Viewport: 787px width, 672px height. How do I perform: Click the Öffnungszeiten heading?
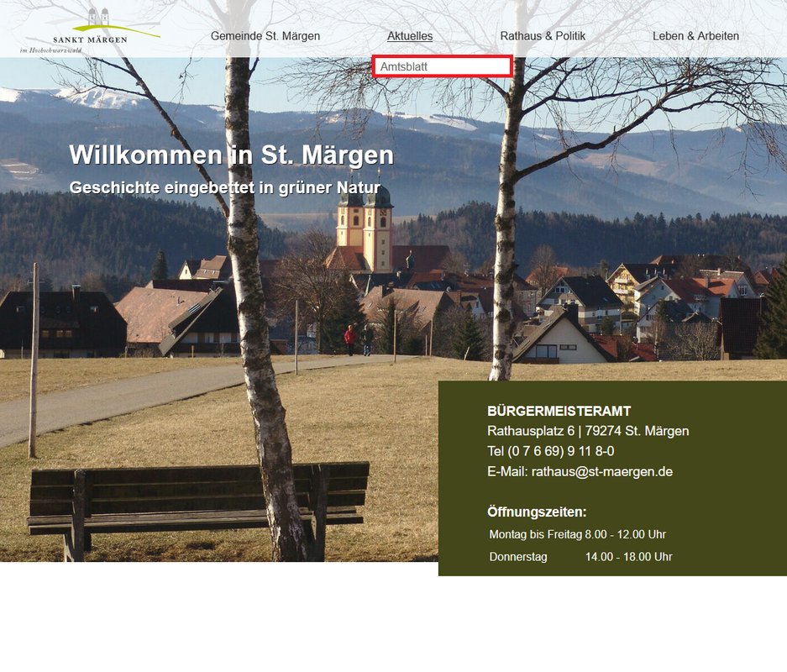(537, 512)
